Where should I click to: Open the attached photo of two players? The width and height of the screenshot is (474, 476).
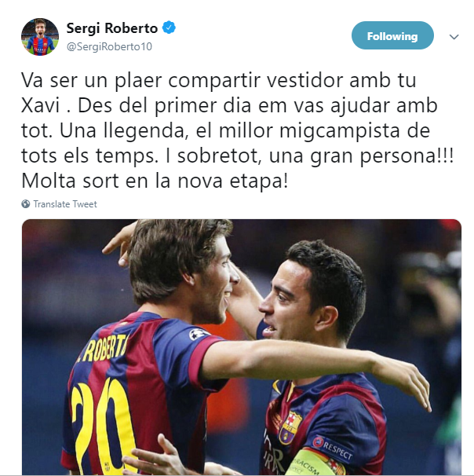tap(242, 346)
